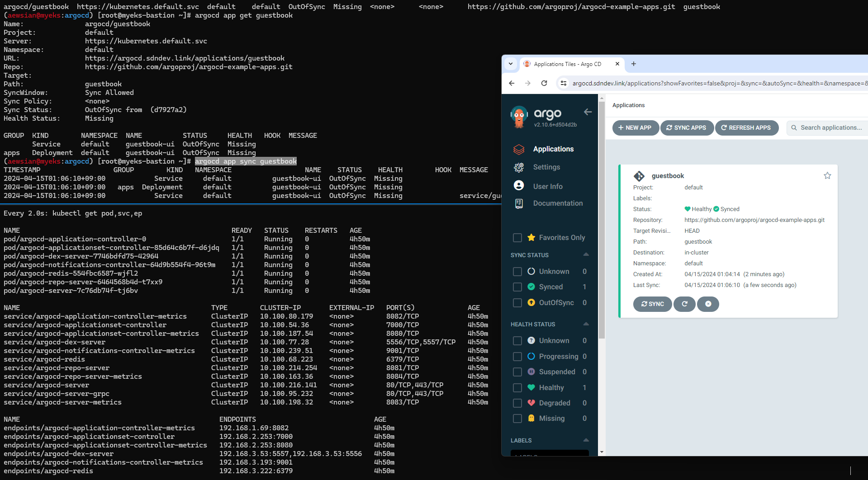This screenshot has width=868, height=480.
Task: Click the browser forward arrow
Action: [x=528, y=83]
